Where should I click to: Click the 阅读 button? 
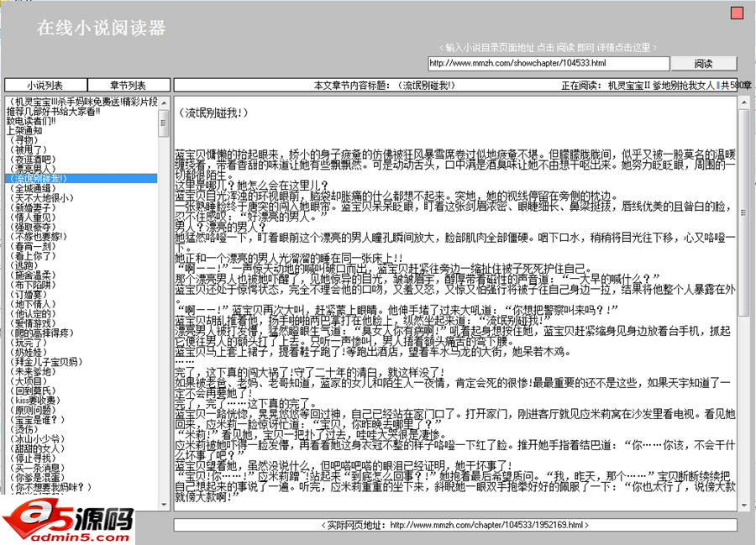pos(703,64)
